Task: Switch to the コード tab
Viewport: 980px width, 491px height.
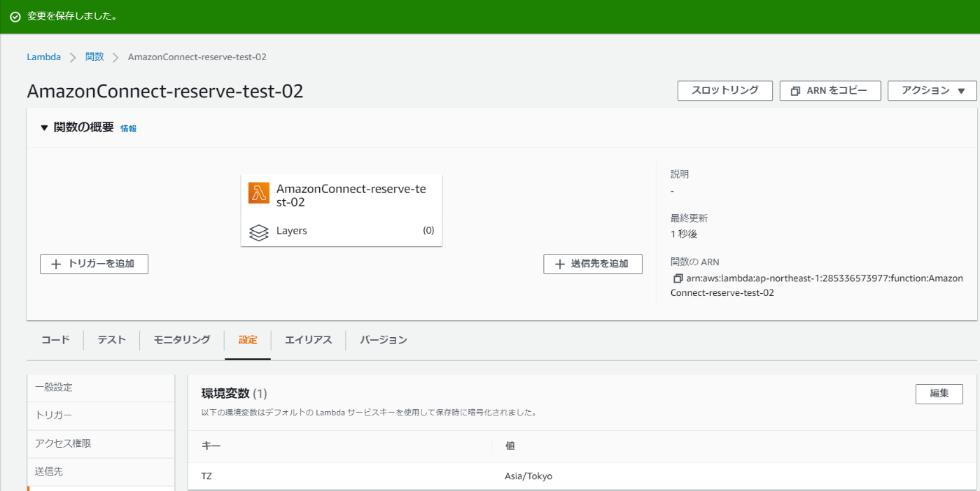Action: coord(55,340)
